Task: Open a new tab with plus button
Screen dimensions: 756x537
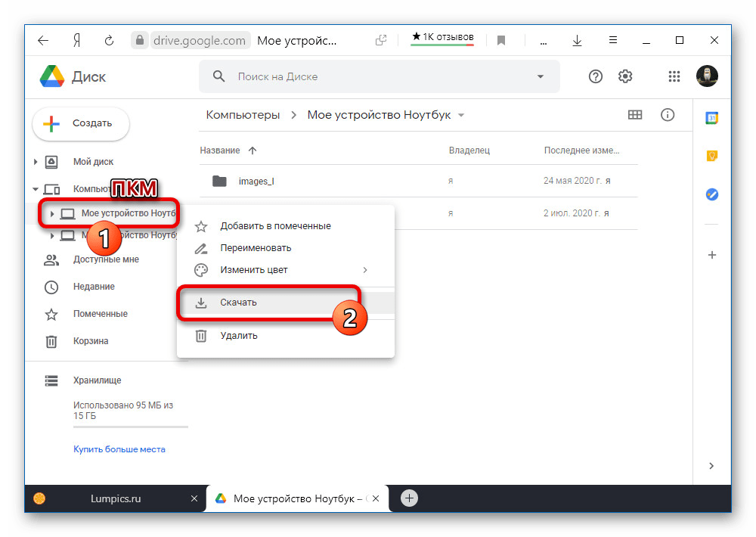Action: pyautogui.click(x=409, y=498)
